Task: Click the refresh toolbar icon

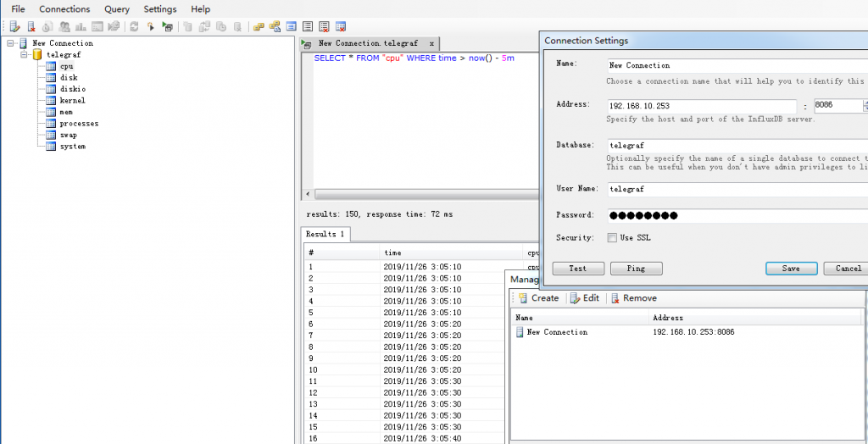Action: coord(134,27)
